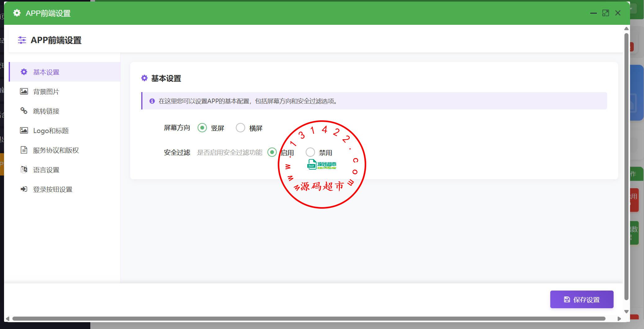This screenshot has height=329, width=644.
Task: Click the 屏幕方向 field label
Action: [177, 128]
